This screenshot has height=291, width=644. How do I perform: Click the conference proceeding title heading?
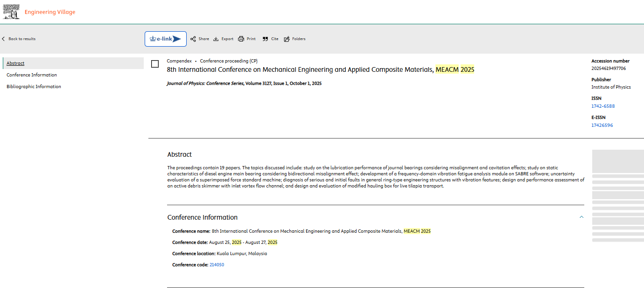pyautogui.click(x=320, y=70)
